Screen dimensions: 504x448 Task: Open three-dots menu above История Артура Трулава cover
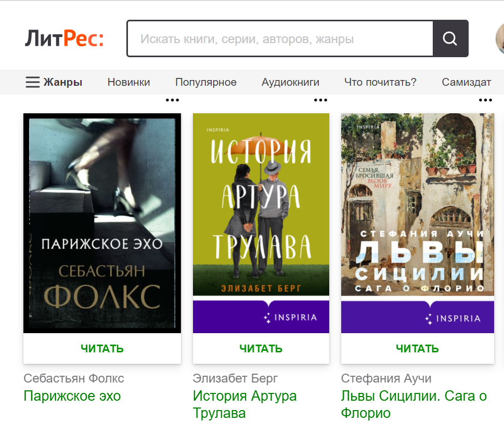[321, 100]
